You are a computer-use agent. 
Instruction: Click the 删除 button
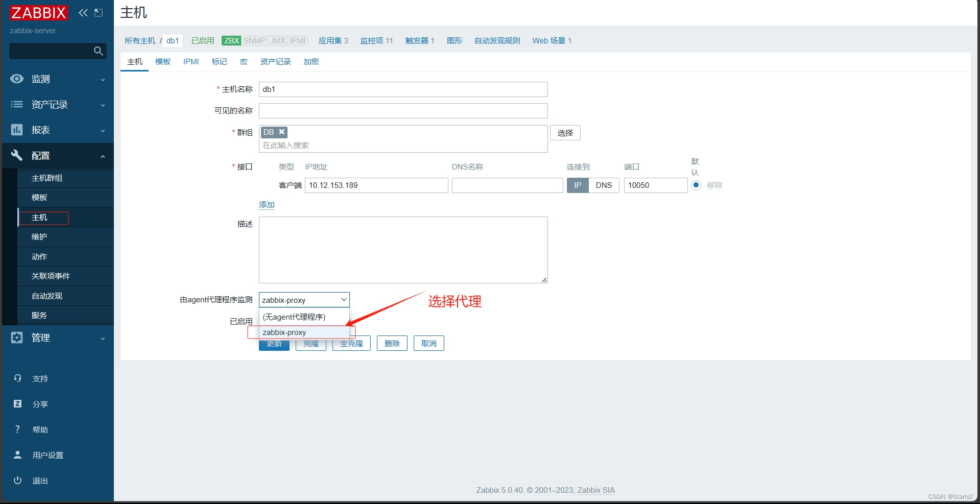[392, 344]
